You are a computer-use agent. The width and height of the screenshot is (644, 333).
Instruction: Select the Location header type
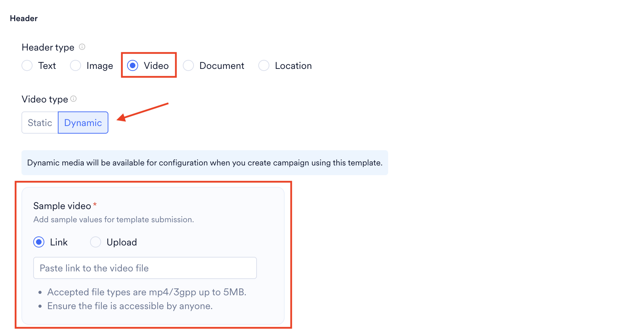[x=264, y=65]
